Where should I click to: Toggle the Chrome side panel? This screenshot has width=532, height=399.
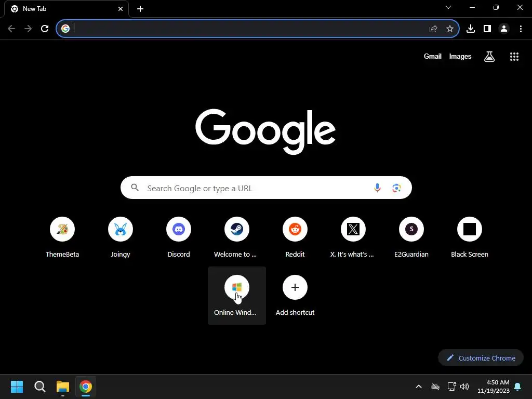tap(487, 29)
